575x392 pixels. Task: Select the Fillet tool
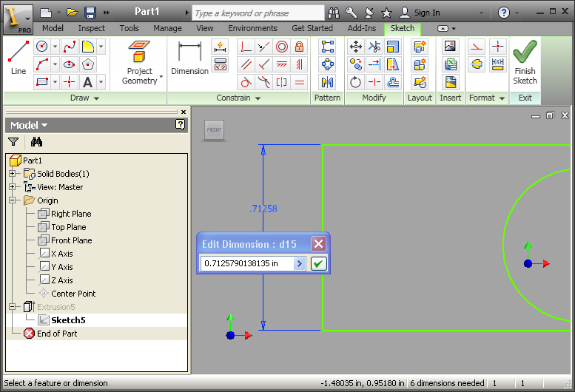coord(88,47)
